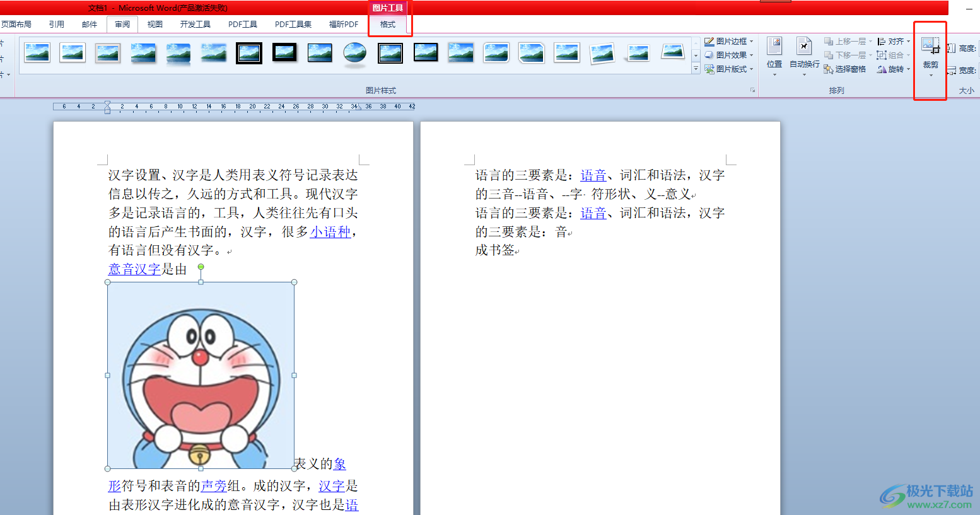
Task: Open the PDF工具集 tab
Action: tap(293, 24)
